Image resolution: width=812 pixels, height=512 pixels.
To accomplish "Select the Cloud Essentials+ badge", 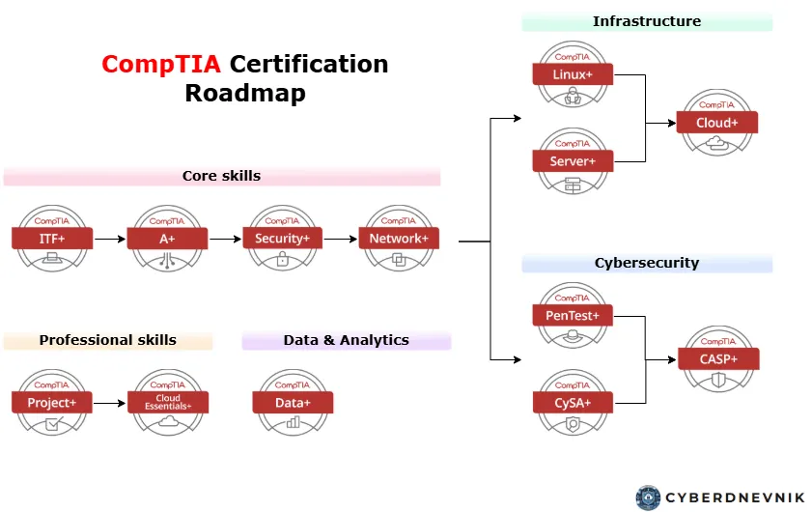I will pyautogui.click(x=168, y=403).
